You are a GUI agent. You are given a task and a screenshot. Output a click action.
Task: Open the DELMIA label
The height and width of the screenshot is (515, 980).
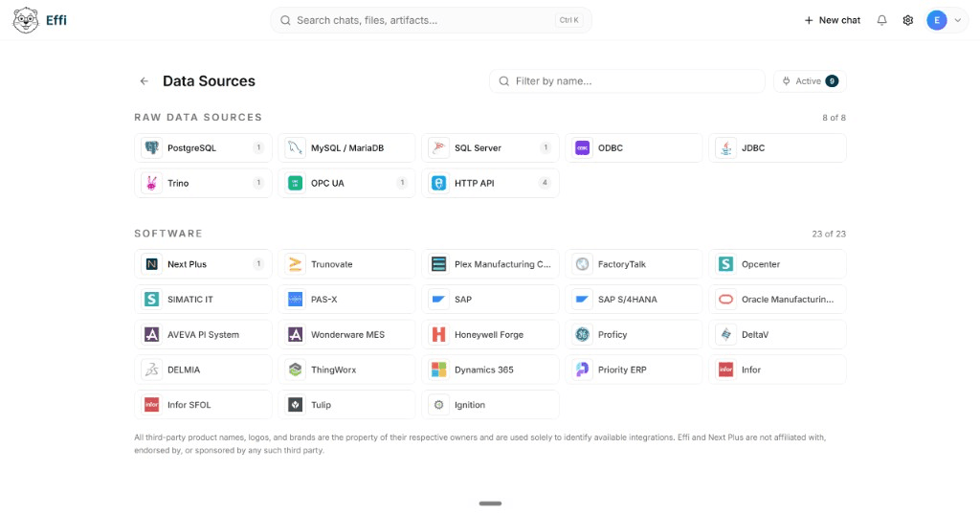point(184,370)
